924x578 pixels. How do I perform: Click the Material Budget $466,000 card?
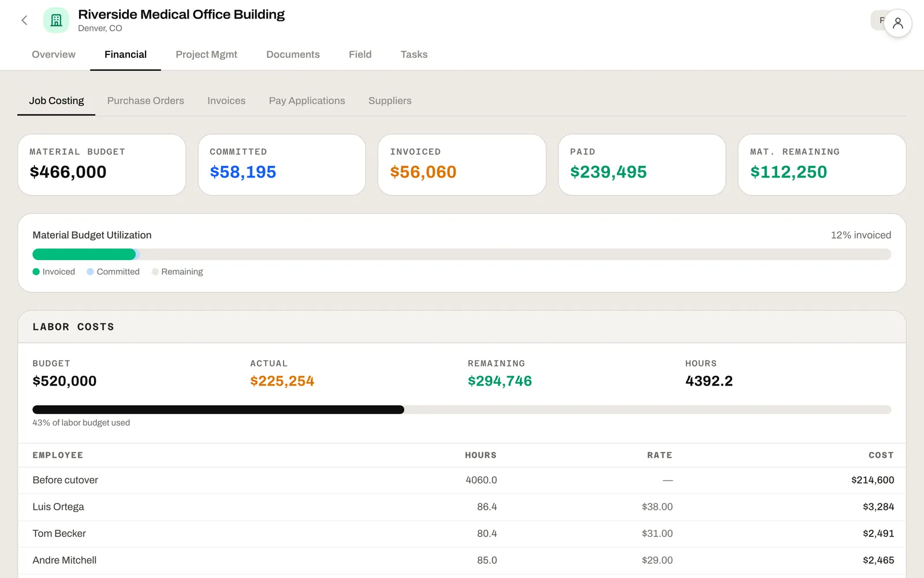[x=102, y=165]
